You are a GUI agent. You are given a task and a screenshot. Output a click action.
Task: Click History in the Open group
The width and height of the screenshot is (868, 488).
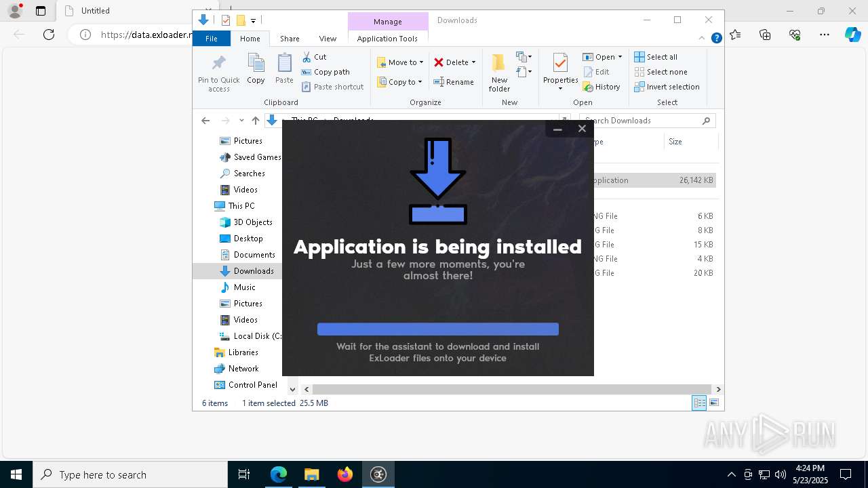coord(601,87)
